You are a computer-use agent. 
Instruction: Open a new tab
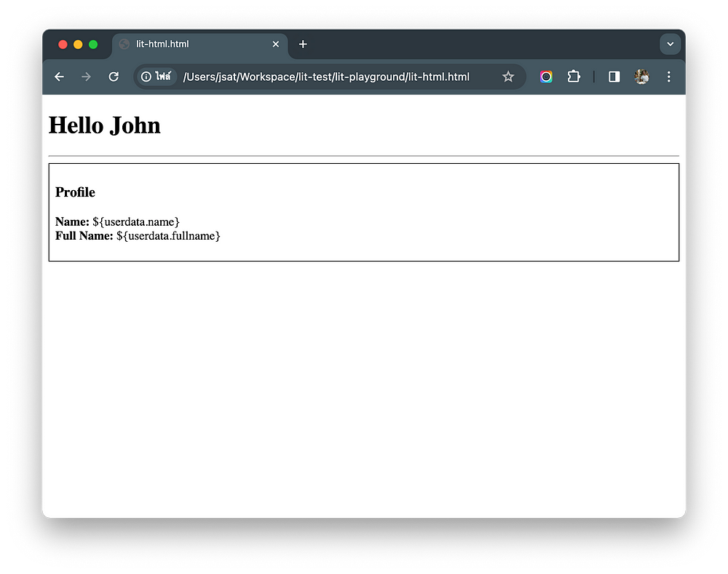point(303,44)
